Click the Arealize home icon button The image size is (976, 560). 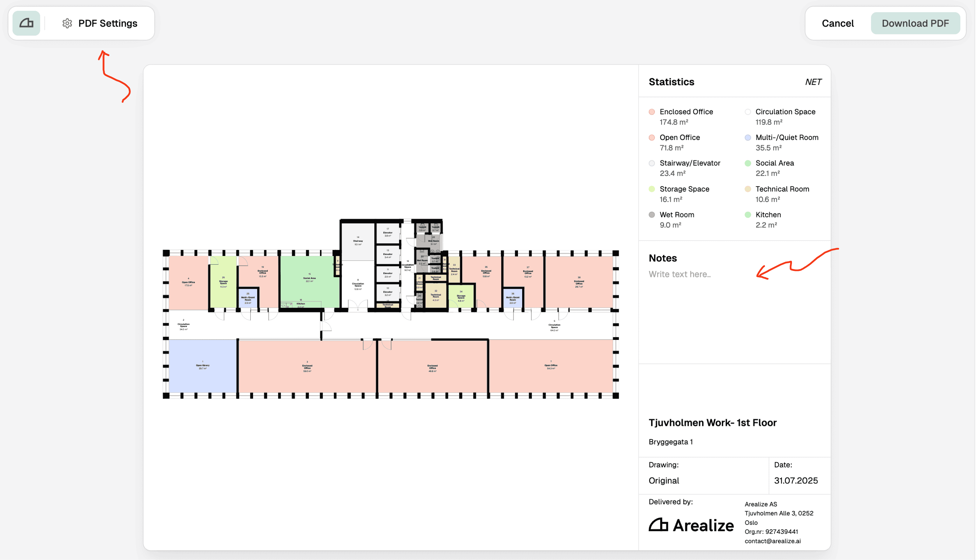coord(26,23)
